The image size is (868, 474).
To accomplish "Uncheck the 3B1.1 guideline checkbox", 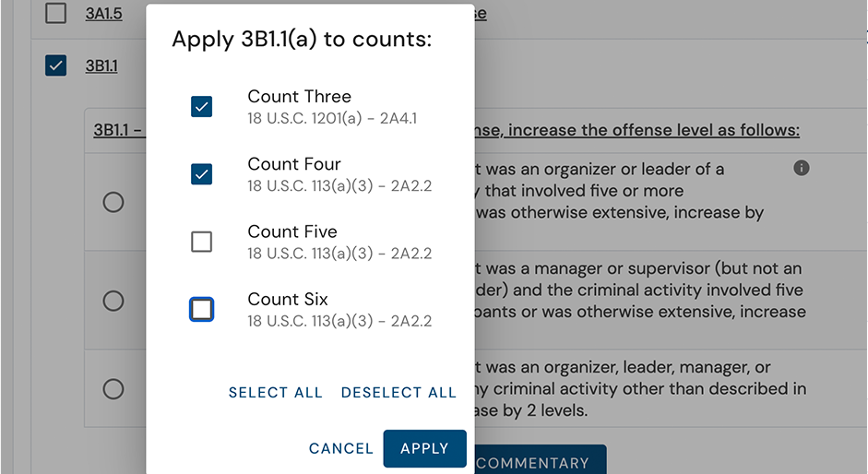I will [x=56, y=65].
